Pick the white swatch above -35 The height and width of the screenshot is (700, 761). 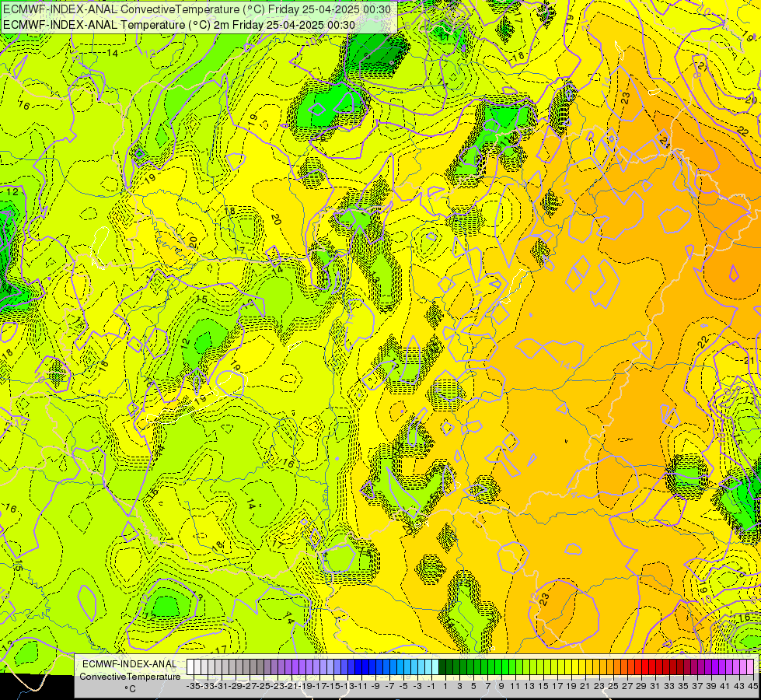190,667
